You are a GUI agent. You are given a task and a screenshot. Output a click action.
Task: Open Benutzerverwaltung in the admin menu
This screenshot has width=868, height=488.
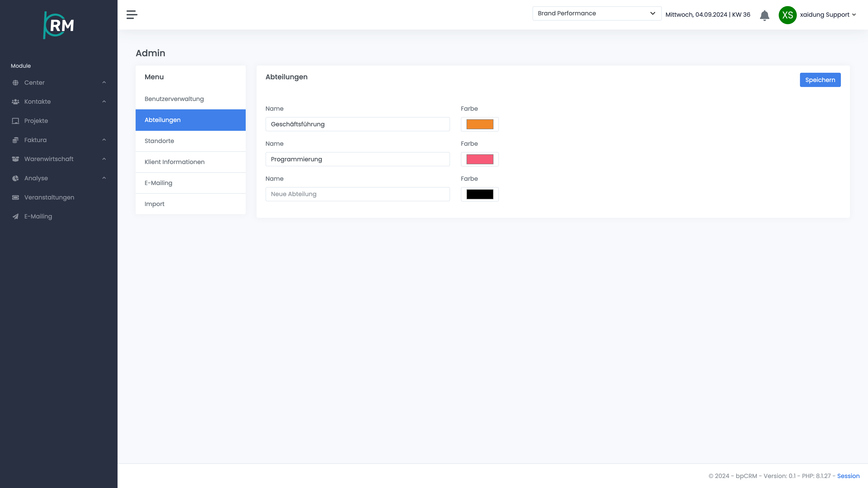(190, 99)
